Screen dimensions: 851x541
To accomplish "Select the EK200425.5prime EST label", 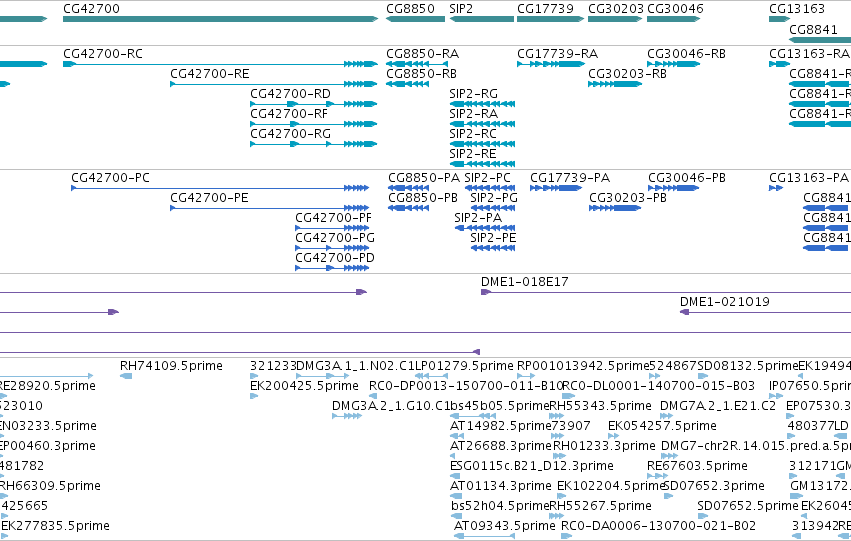I will click(x=304, y=386).
